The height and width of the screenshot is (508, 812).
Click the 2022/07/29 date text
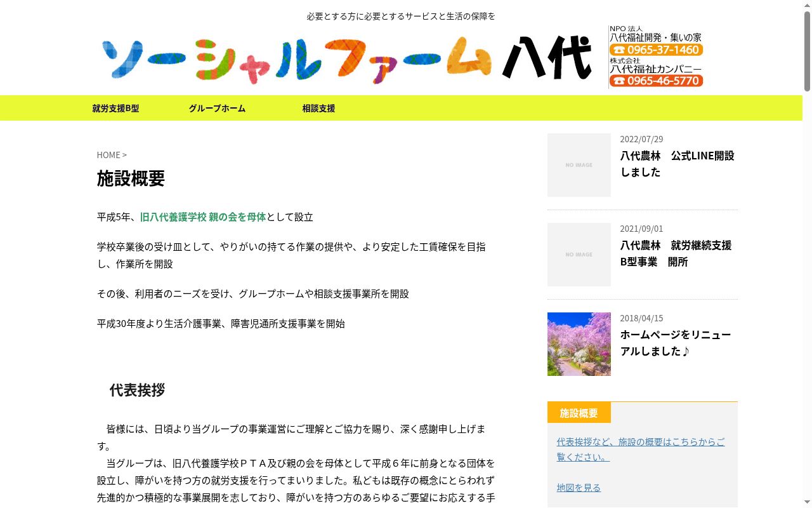tap(641, 139)
